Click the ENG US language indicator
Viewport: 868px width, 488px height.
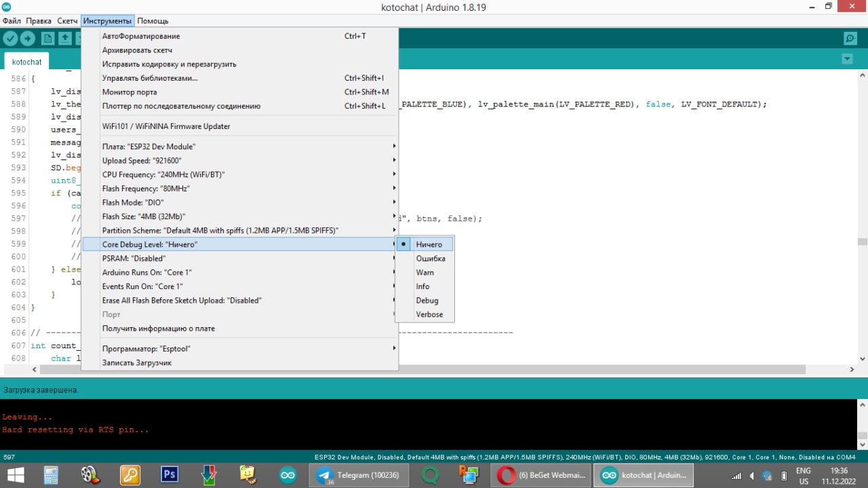pos(803,476)
